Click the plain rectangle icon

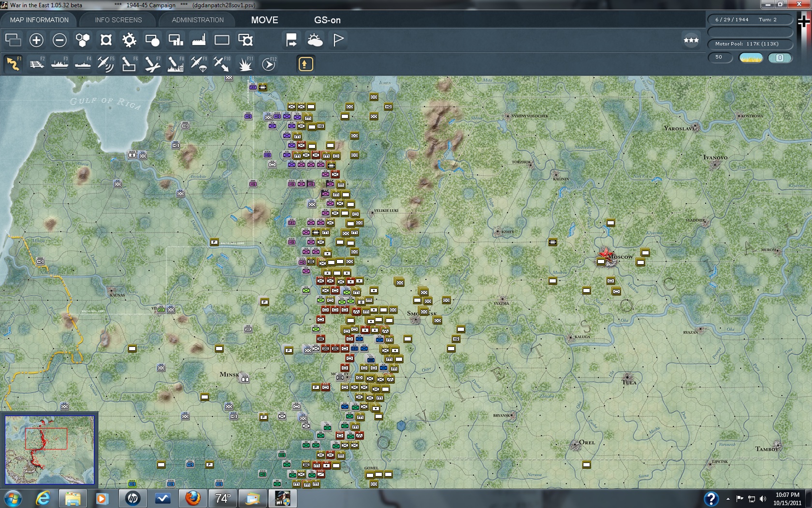pos(222,40)
